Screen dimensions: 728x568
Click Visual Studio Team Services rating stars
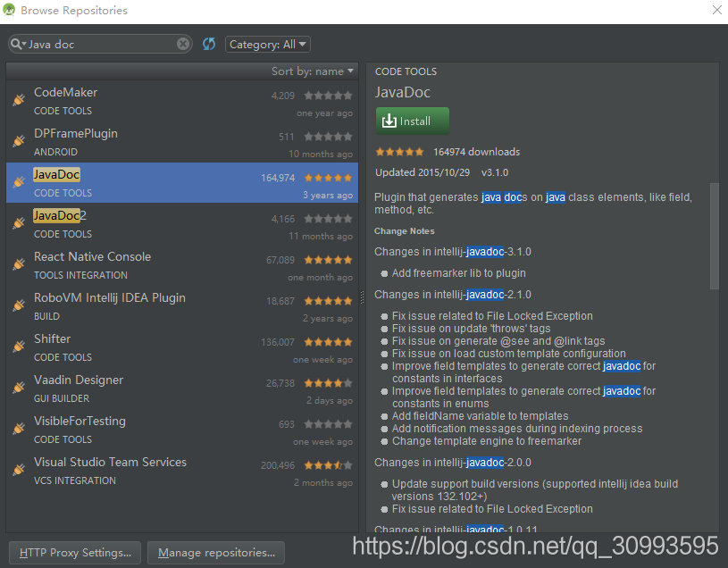pyautogui.click(x=328, y=465)
